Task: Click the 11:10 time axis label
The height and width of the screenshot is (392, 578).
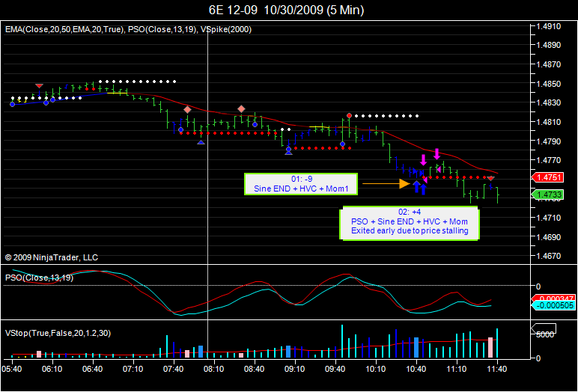Action: (x=457, y=368)
